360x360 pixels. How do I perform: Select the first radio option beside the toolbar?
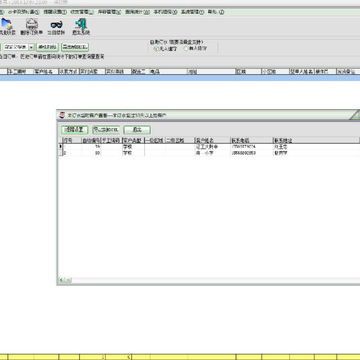click(155, 48)
